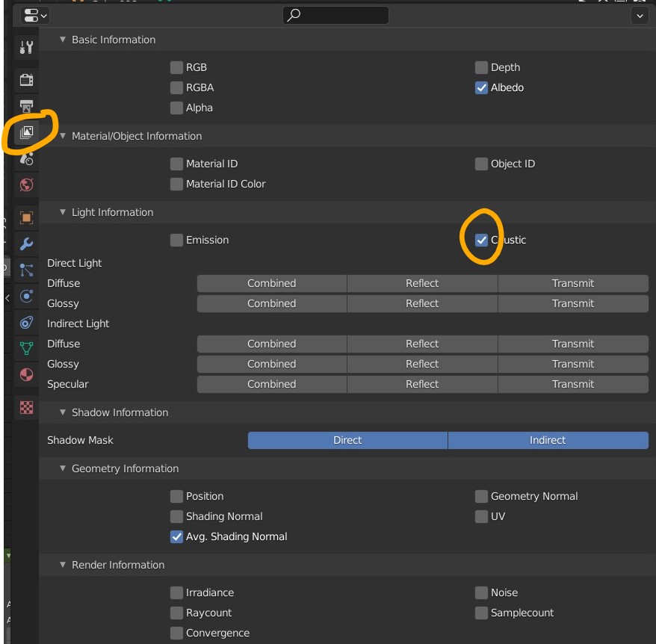Viewport: 656px width, 644px height.
Task: Go to Material properties tab
Action: pos(26,374)
